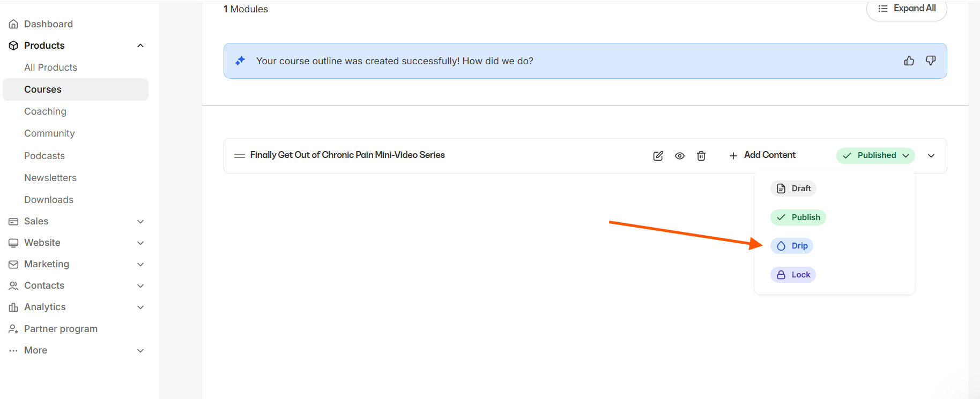The image size is (980, 399).
Task: Toggle module preview with the eye icon
Action: point(679,156)
